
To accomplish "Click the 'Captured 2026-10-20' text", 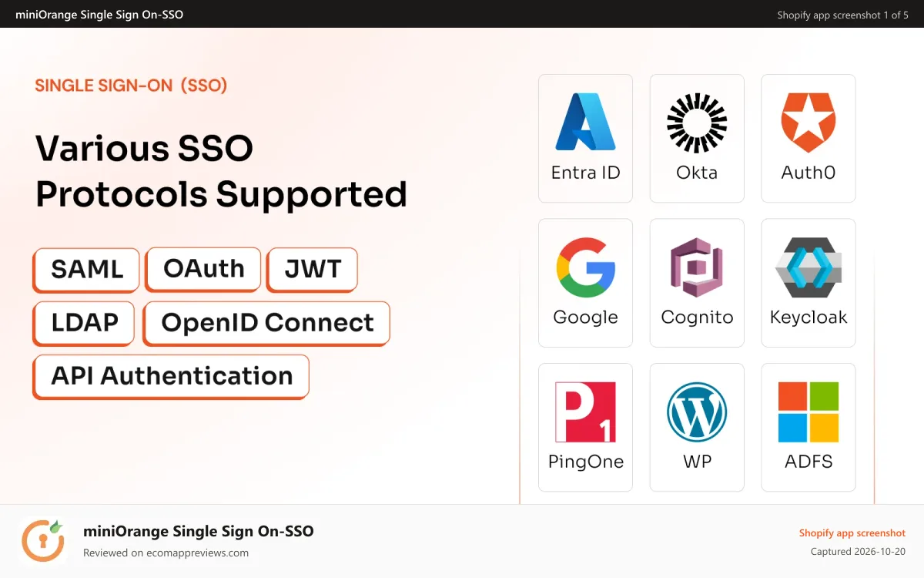I will pos(858,552).
